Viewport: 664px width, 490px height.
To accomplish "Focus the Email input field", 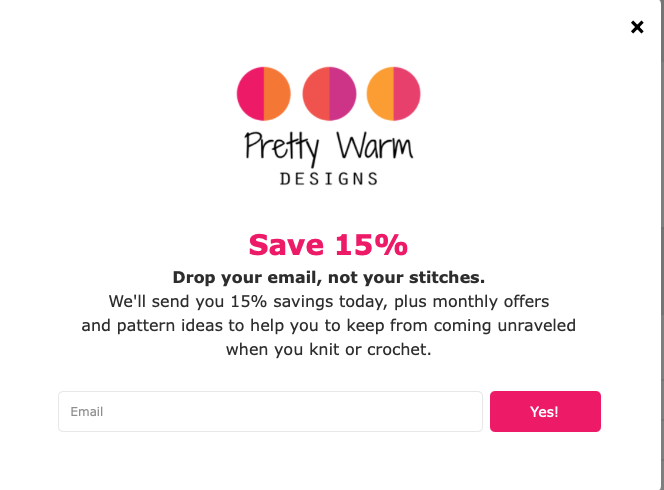I will pos(270,412).
